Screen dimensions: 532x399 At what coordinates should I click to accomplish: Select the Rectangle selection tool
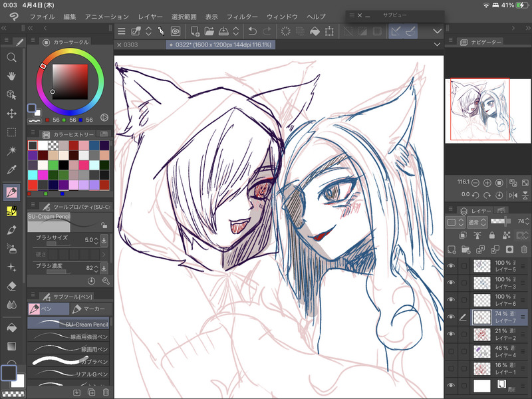11,132
